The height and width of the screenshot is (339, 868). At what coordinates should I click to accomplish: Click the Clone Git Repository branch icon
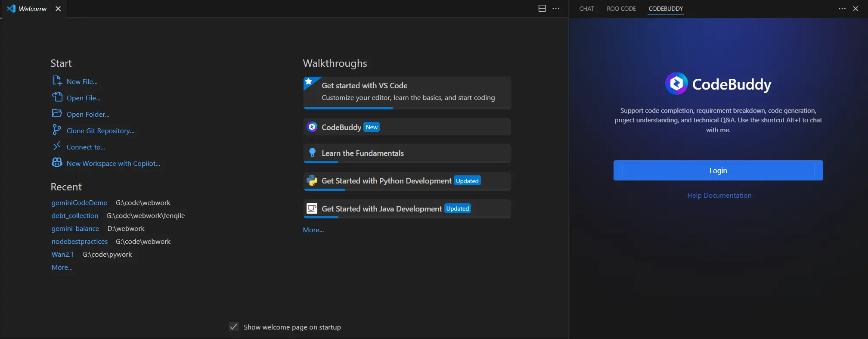click(x=57, y=130)
